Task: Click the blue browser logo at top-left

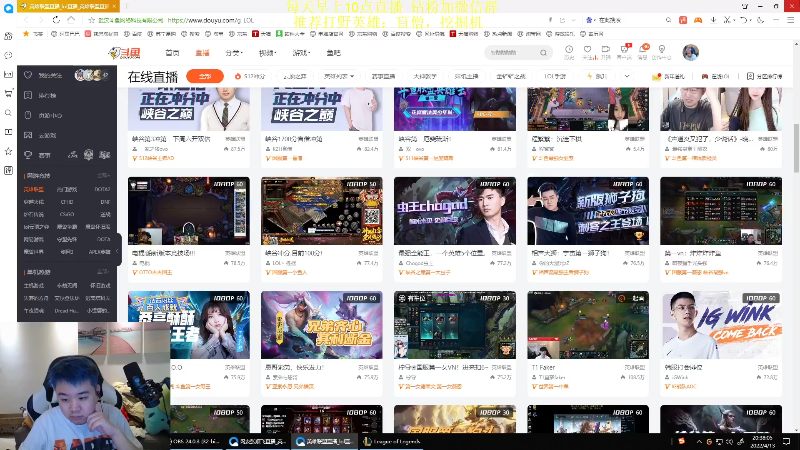Action: (8, 8)
